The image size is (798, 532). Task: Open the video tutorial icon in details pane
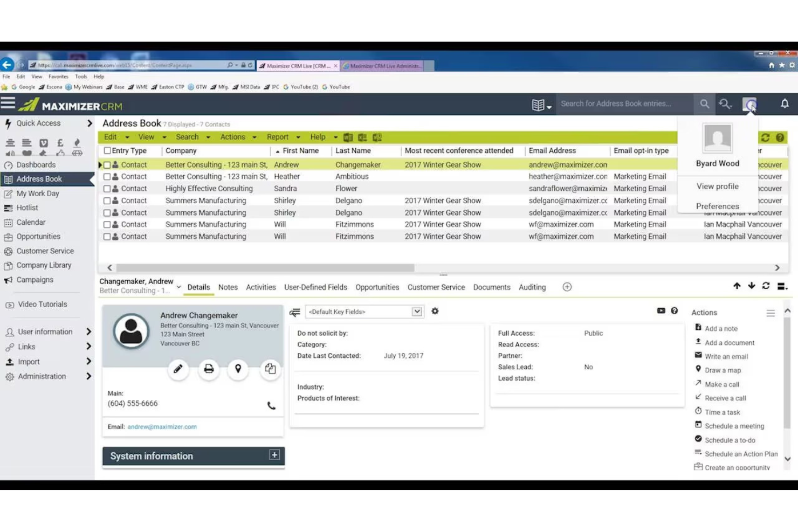coord(661,310)
